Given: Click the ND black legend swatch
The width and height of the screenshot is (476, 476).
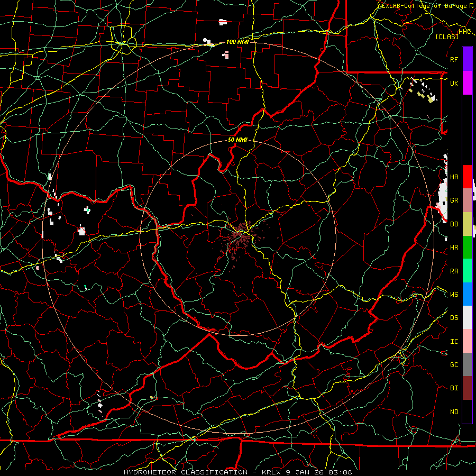Looking at the screenshot, I should click(x=467, y=411).
